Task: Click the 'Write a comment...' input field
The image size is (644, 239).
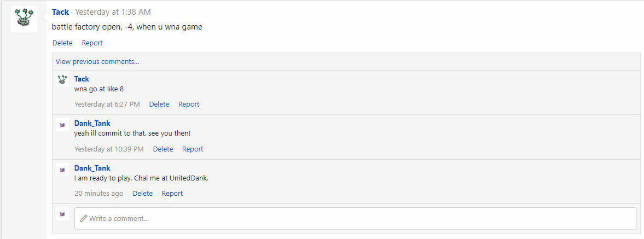Action: tap(356, 218)
